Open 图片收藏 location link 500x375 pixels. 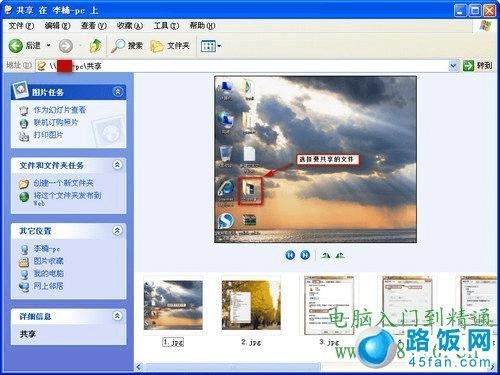tap(48, 261)
